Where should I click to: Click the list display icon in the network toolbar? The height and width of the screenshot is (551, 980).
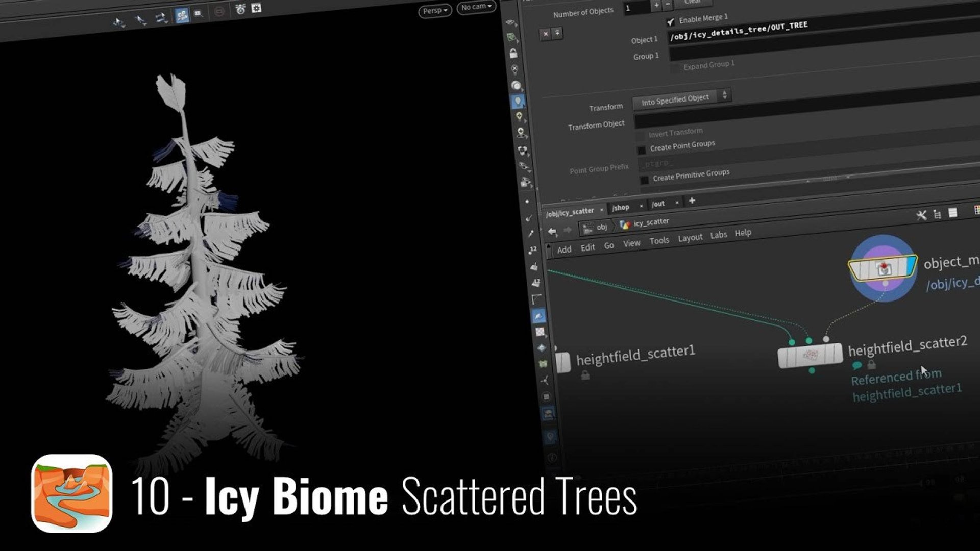click(952, 213)
